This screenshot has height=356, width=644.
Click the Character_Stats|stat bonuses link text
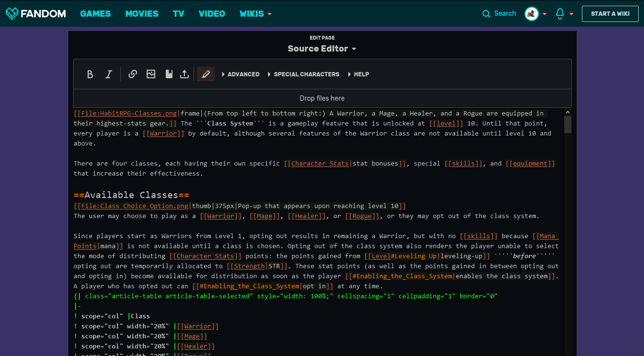tap(345, 164)
